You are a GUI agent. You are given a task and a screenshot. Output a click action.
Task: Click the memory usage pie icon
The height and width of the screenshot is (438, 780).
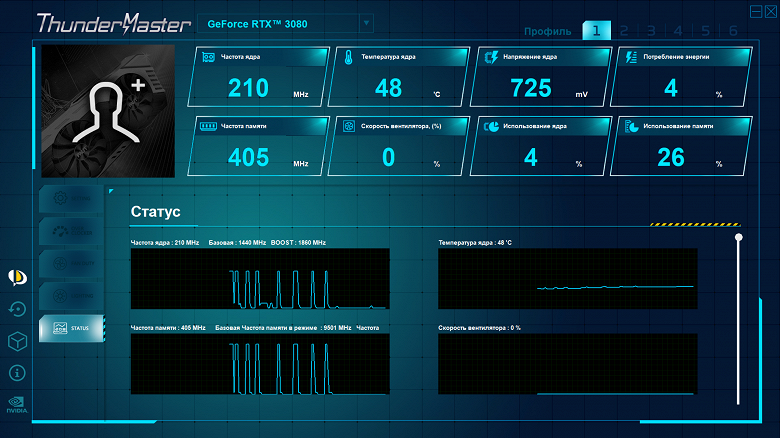pyautogui.click(x=631, y=126)
